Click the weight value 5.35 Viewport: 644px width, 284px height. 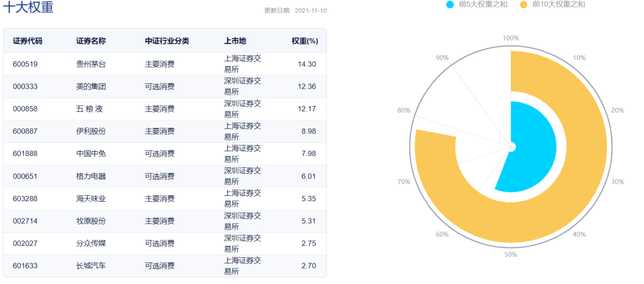tap(310, 199)
